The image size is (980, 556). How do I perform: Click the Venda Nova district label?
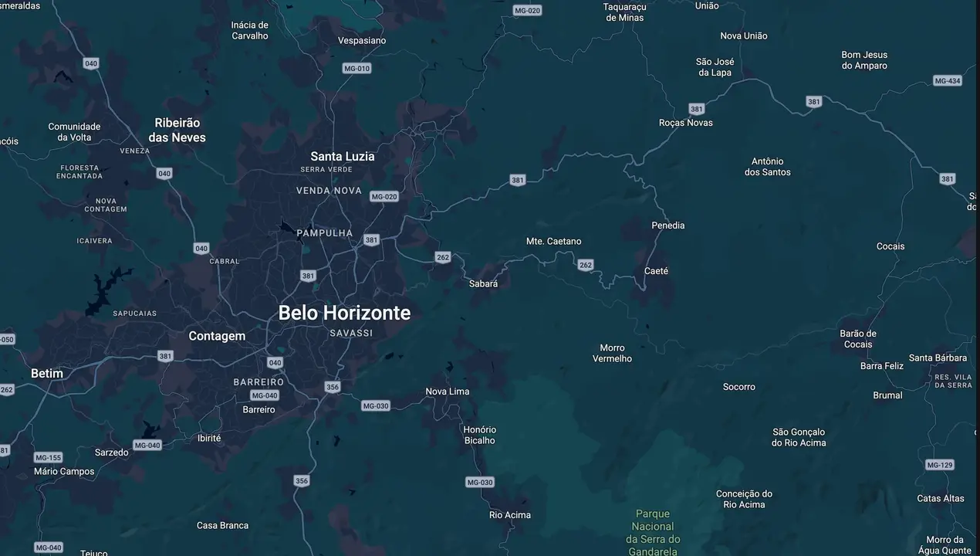(329, 190)
